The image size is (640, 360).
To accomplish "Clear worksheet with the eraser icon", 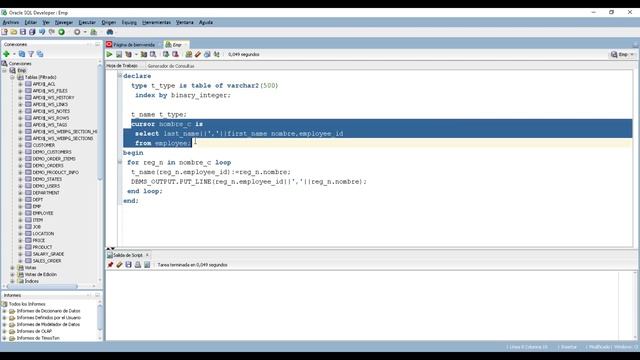I will (198, 54).
